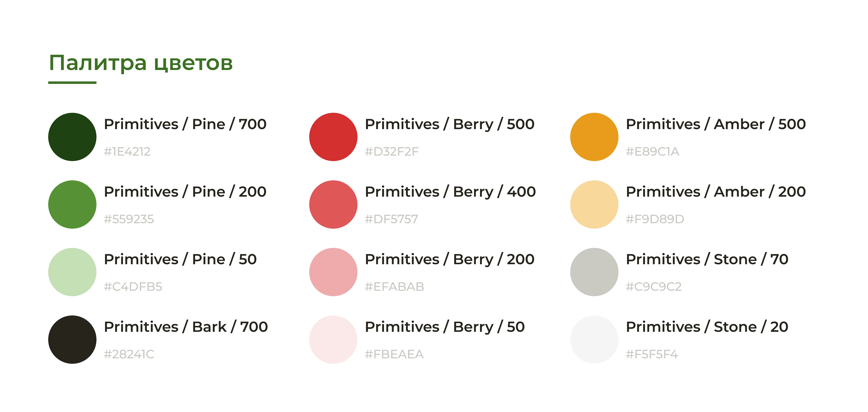
Task: Click the 'Primitives / Amber / 500' label
Action: (716, 124)
